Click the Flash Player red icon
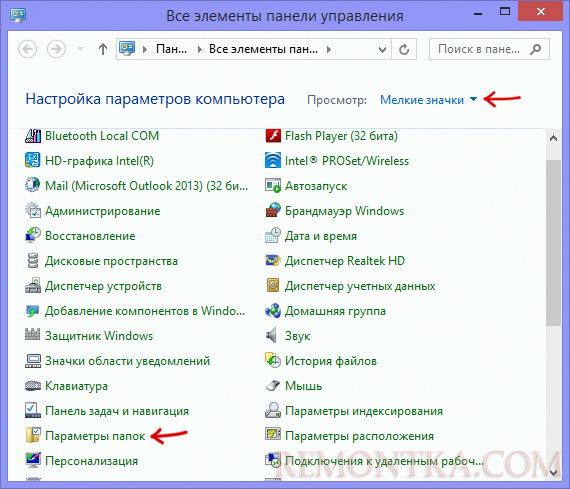The width and height of the screenshot is (570, 489). click(273, 136)
